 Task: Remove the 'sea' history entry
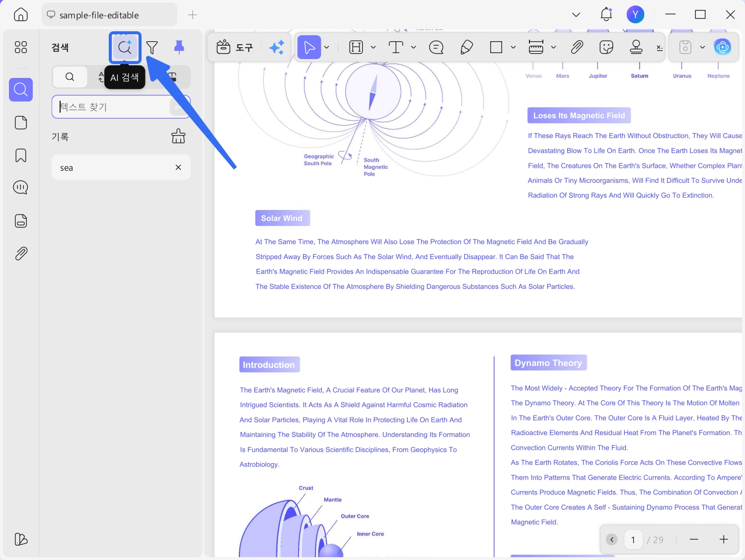tap(178, 168)
